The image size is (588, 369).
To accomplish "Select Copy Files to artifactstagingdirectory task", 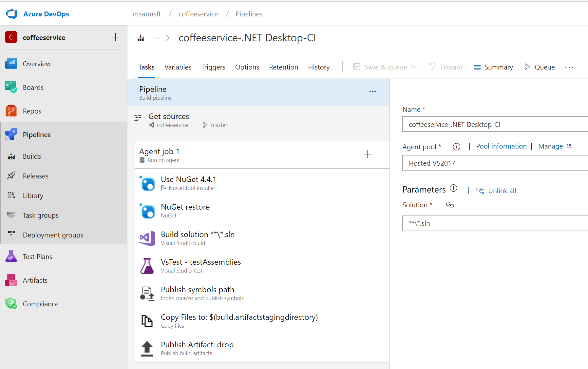I will pos(262,321).
